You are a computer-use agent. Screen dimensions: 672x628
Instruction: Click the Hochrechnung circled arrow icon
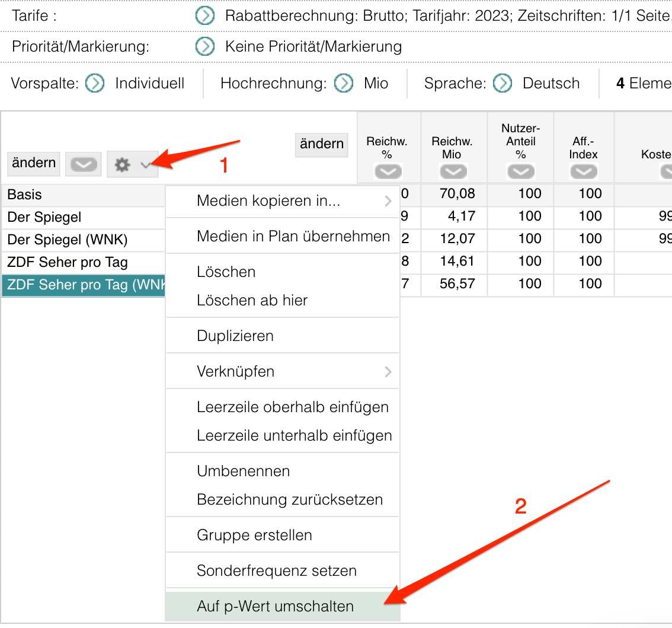point(344,84)
